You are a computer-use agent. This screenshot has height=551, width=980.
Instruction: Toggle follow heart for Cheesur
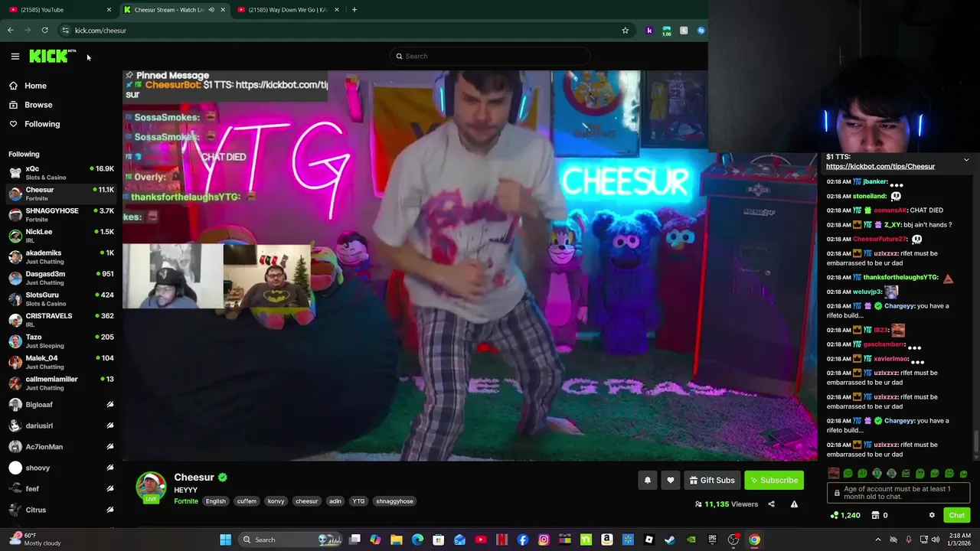(671, 480)
